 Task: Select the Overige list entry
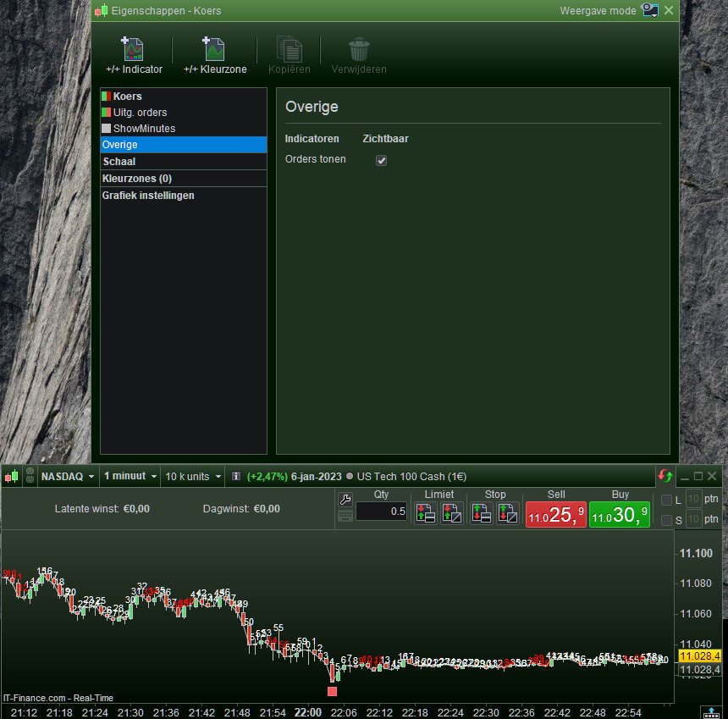(184, 145)
